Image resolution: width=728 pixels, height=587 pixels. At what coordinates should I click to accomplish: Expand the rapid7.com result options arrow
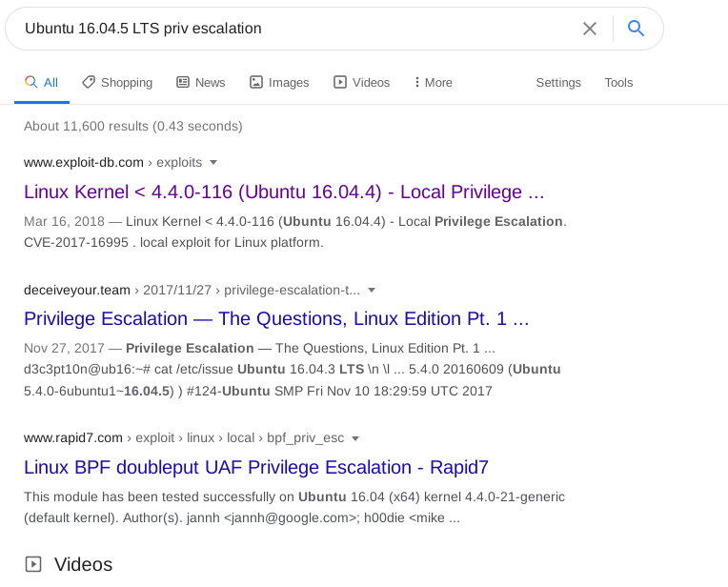pyautogui.click(x=355, y=438)
